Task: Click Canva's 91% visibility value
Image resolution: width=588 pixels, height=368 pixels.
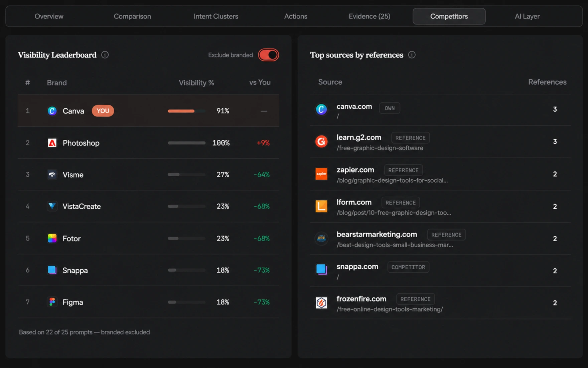Action: tap(223, 111)
